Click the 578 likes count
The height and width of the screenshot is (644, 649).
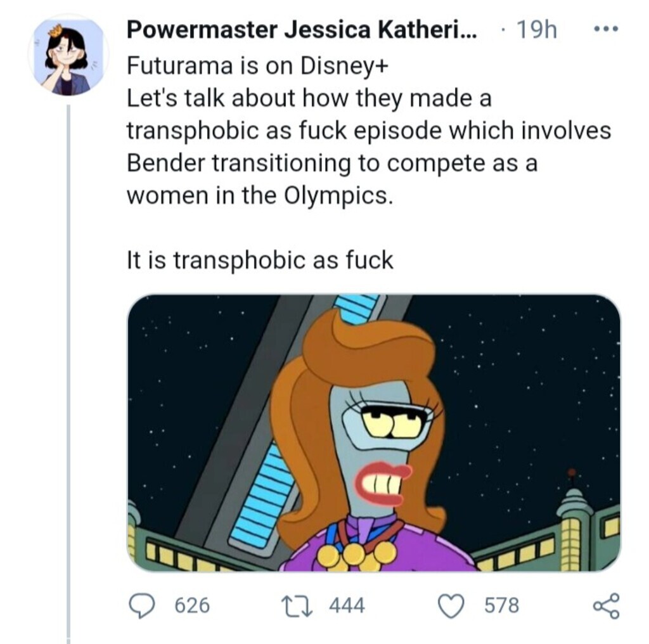501,606
